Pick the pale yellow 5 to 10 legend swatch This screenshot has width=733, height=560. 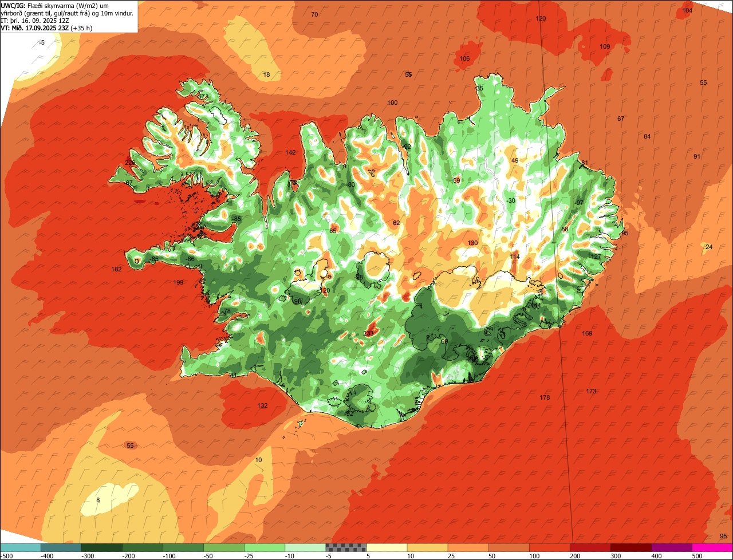tap(387, 547)
